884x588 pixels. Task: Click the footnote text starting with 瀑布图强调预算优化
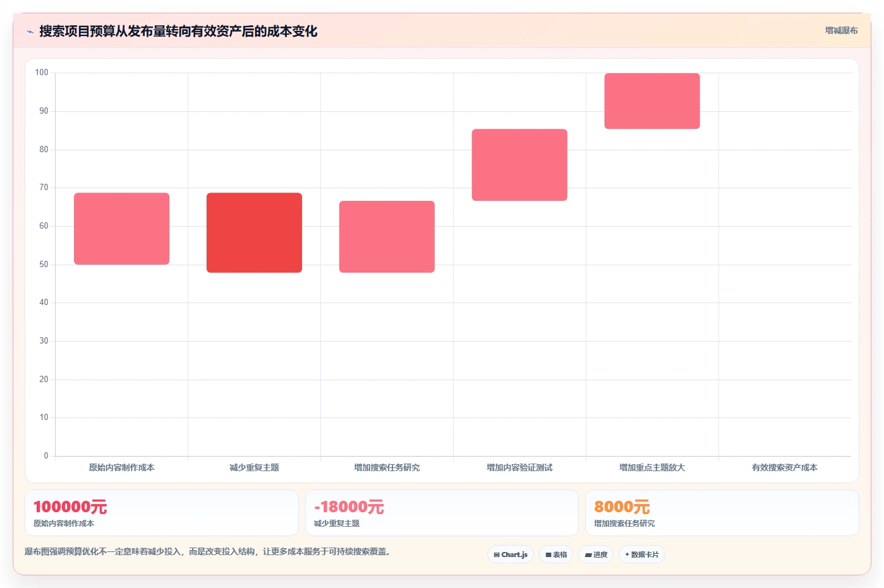(209, 551)
